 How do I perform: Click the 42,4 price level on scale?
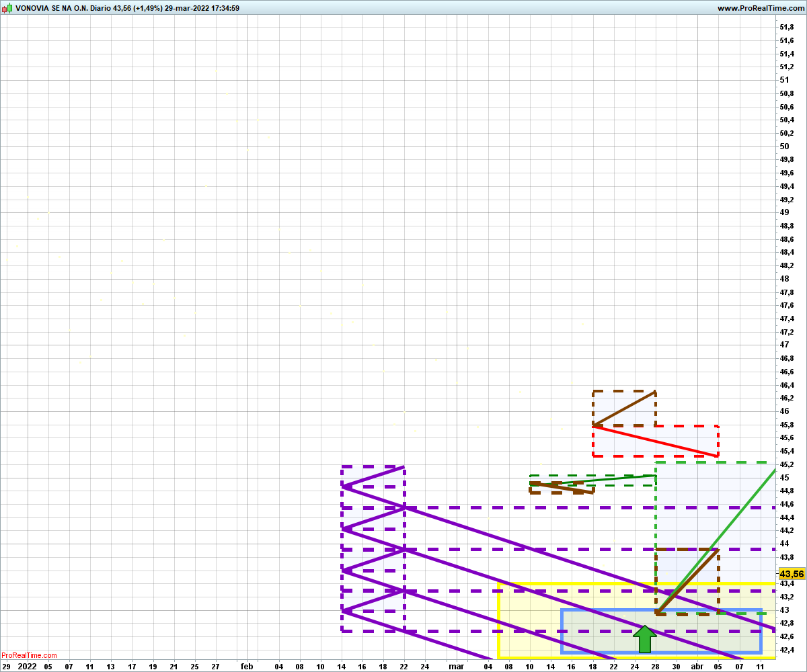coord(786,650)
